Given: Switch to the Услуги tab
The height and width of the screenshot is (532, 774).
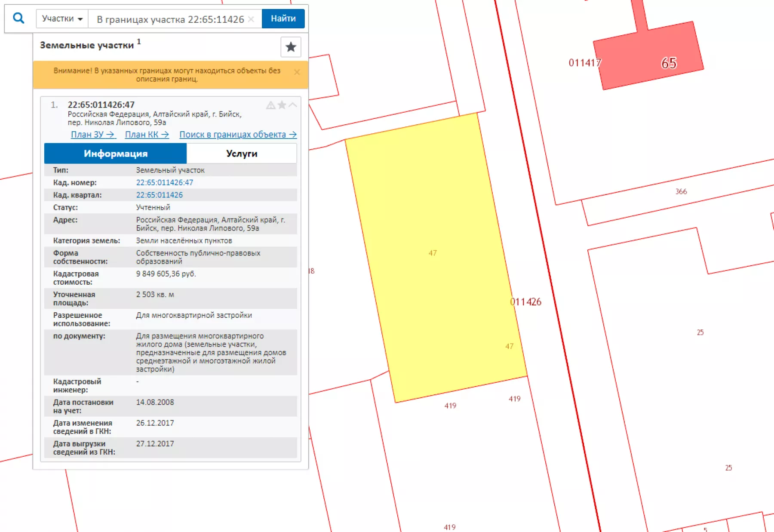Looking at the screenshot, I should (x=241, y=154).
